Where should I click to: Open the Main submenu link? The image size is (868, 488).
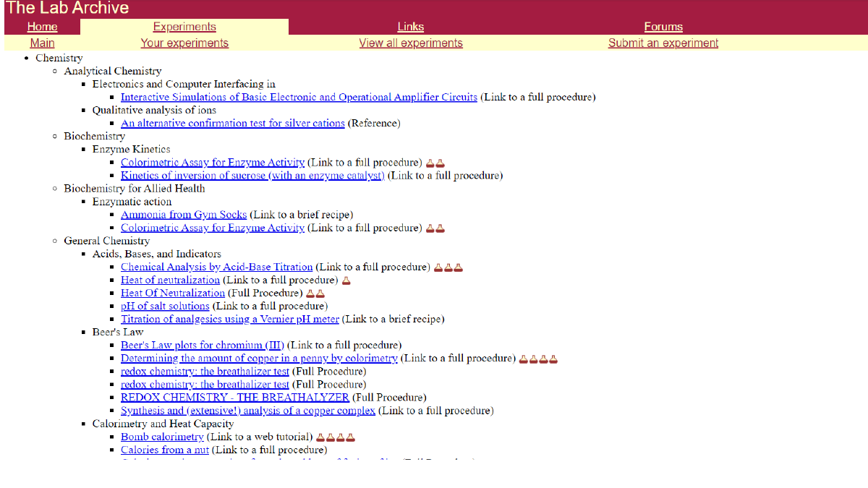click(x=42, y=43)
